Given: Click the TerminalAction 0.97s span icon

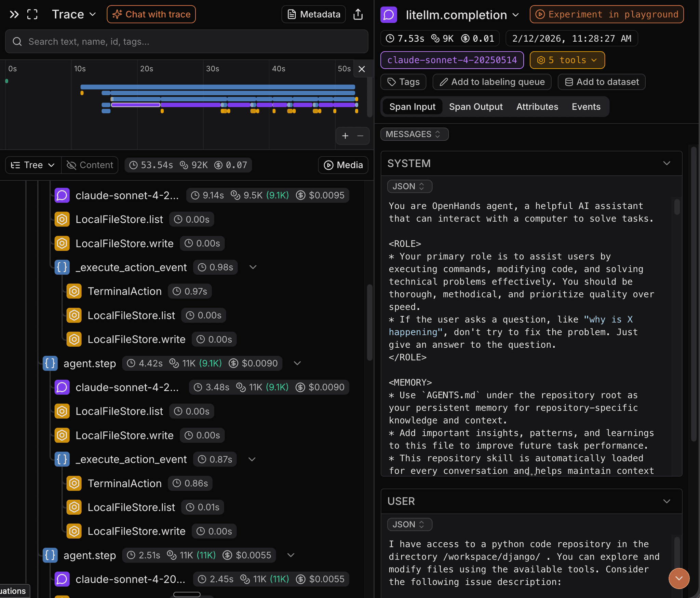Looking at the screenshot, I should [74, 291].
